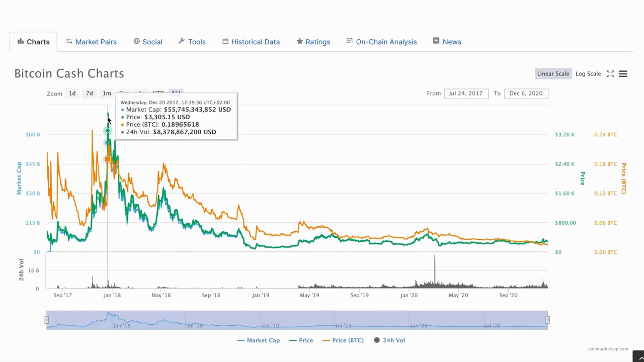Viewport: 644px width, 362px height.
Task: Switch to the Market Pairs tab
Action: 91,42
